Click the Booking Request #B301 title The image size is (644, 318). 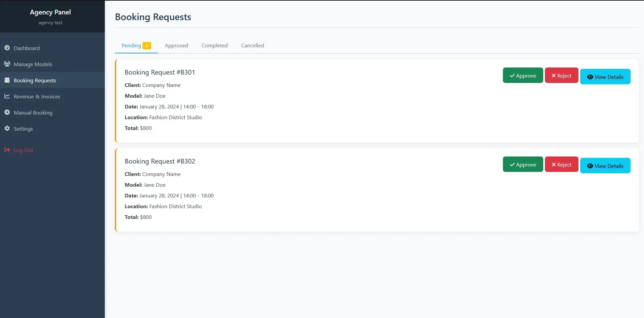pyautogui.click(x=160, y=72)
